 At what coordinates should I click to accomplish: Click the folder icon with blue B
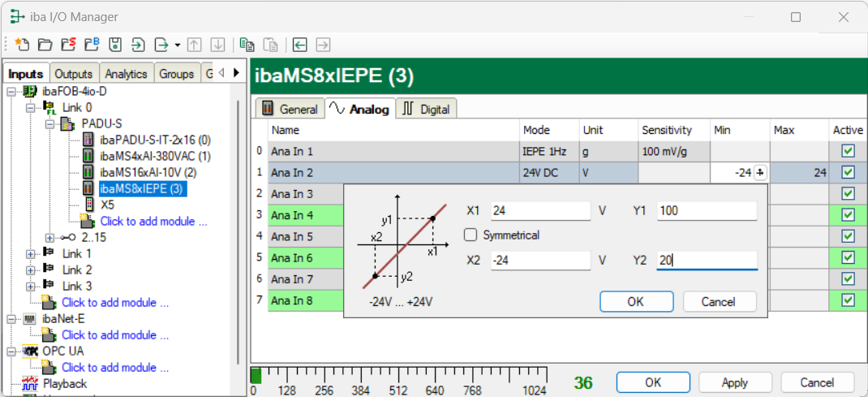point(92,45)
